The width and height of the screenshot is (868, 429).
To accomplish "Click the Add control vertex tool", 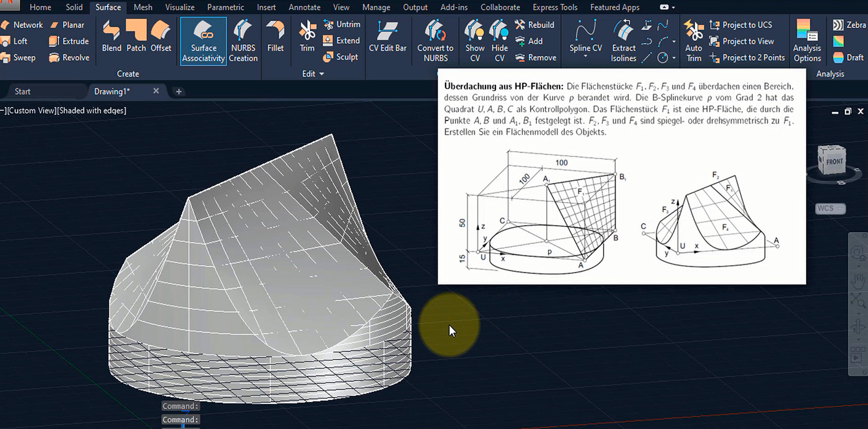I will point(529,41).
